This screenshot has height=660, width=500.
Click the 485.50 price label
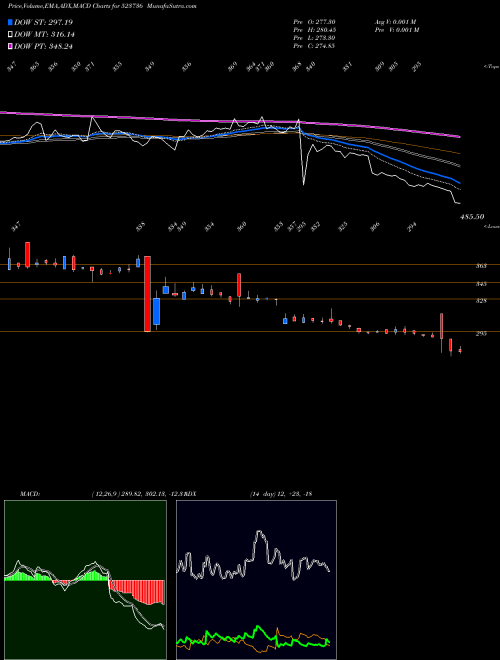coord(472,216)
